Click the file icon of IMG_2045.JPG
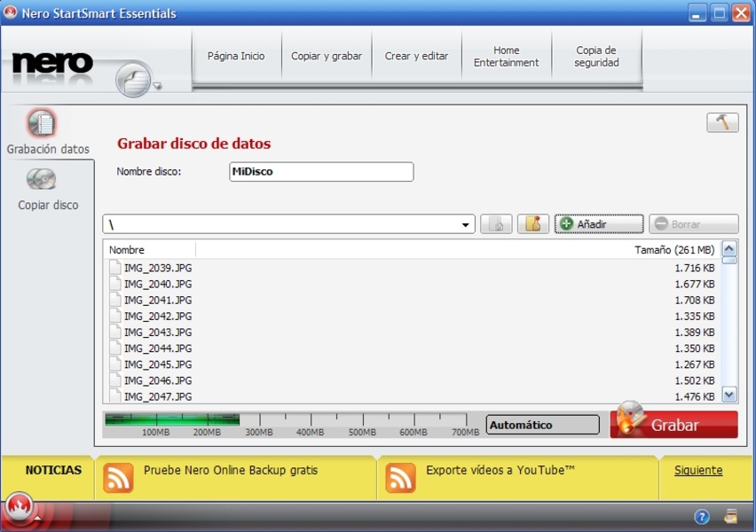This screenshot has height=532, width=756. click(x=114, y=364)
